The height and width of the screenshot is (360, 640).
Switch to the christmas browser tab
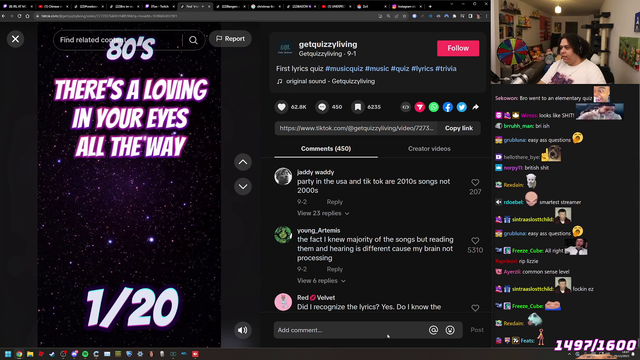click(265, 7)
